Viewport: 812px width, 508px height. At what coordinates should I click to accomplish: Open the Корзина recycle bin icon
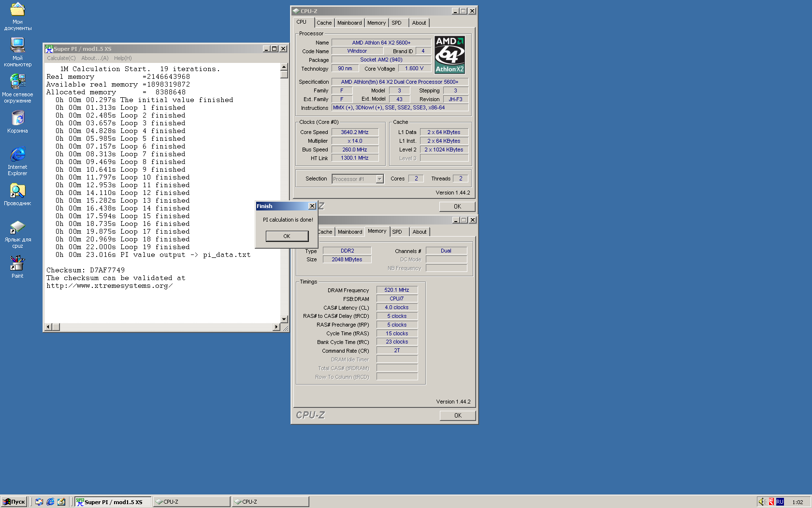(17, 121)
